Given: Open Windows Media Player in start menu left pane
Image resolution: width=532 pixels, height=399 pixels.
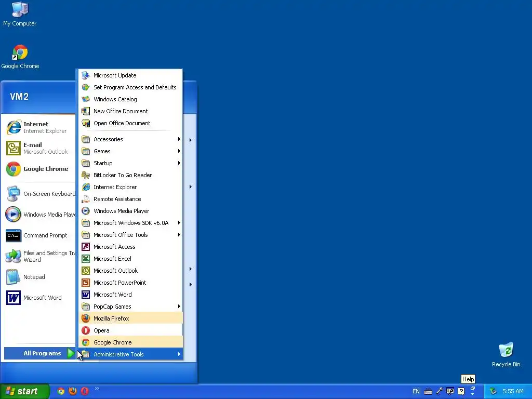Looking at the screenshot, I should [40, 215].
